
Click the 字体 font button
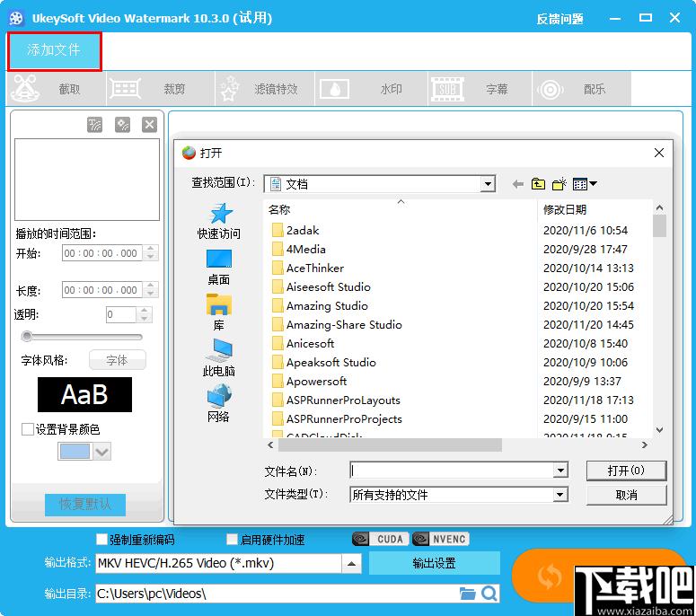[117, 360]
